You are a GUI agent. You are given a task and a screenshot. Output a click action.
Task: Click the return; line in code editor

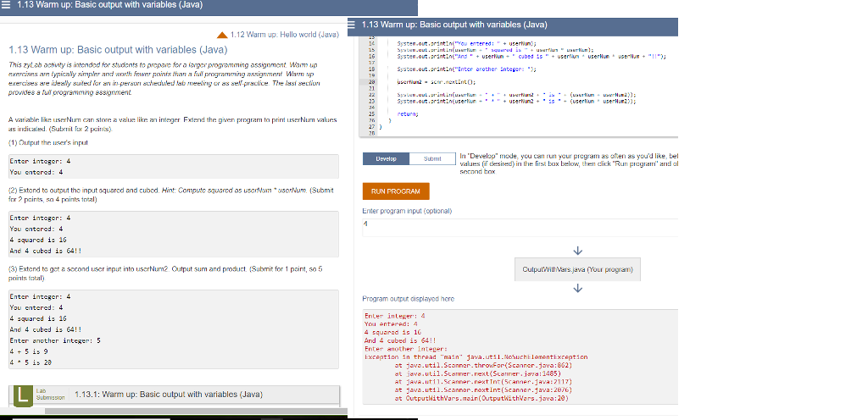pyautogui.click(x=408, y=113)
